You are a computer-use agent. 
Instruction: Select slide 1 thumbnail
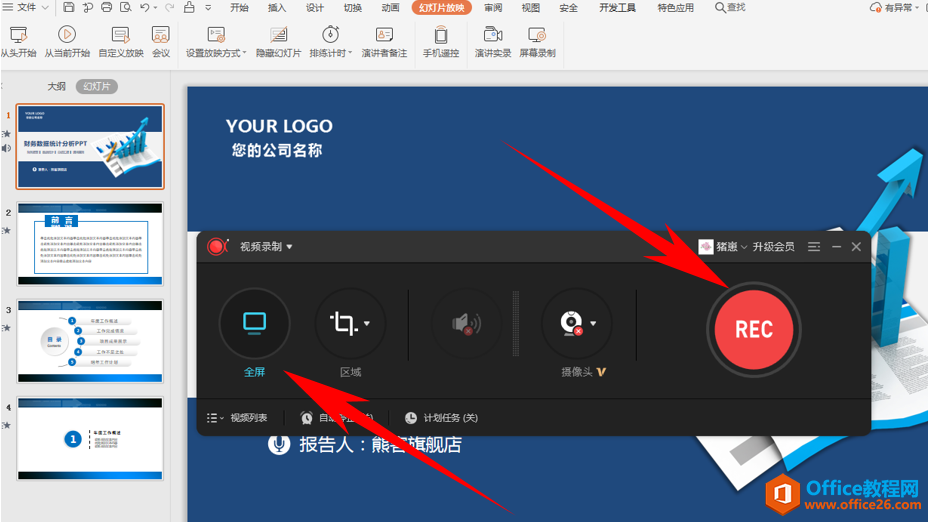tap(90, 147)
